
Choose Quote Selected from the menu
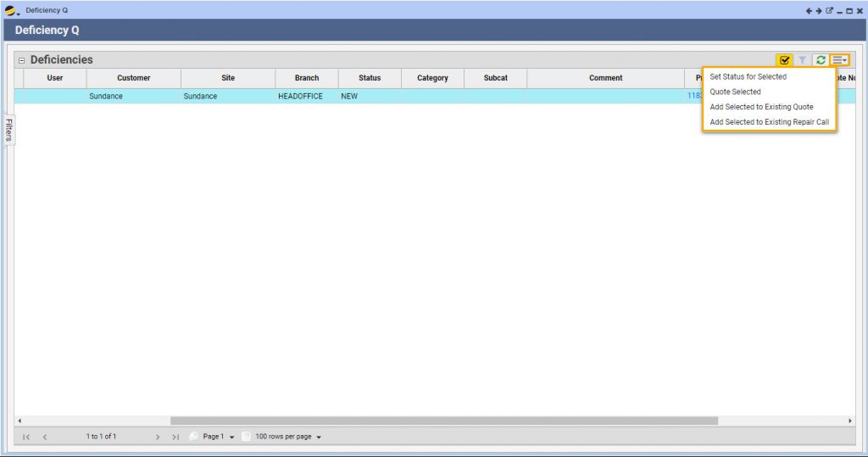point(735,92)
